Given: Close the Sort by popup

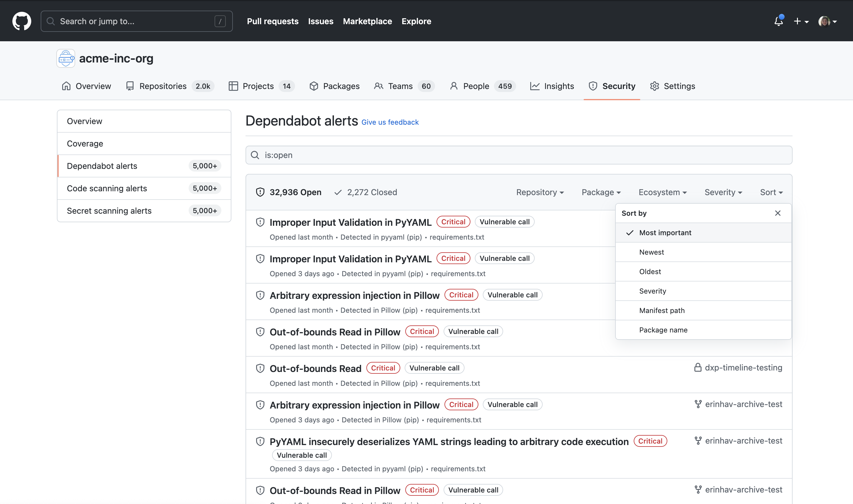Looking at the screenshot, I should point(778,213).
